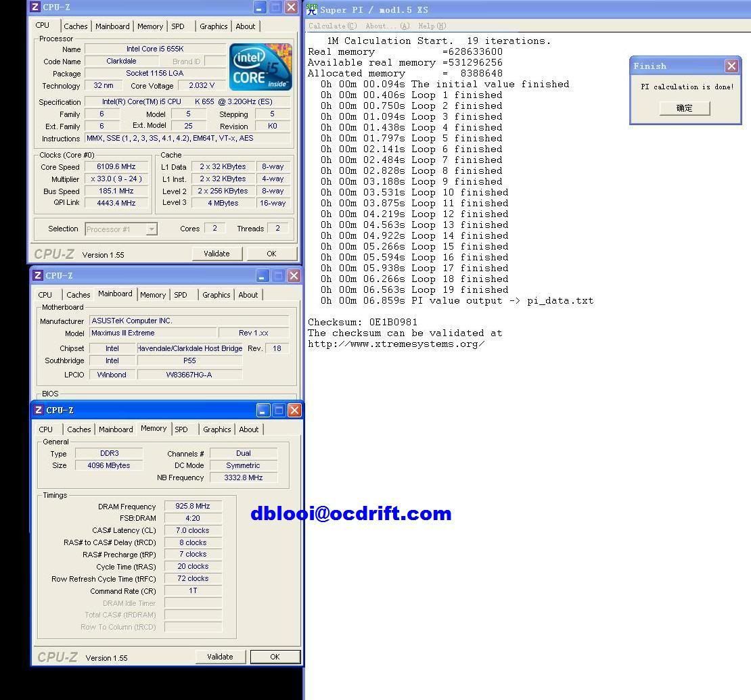The width and height of the screenshot is (751, 700).
Task: Switch to Caches tab in top CPU-Z
Action: [76, 26]
